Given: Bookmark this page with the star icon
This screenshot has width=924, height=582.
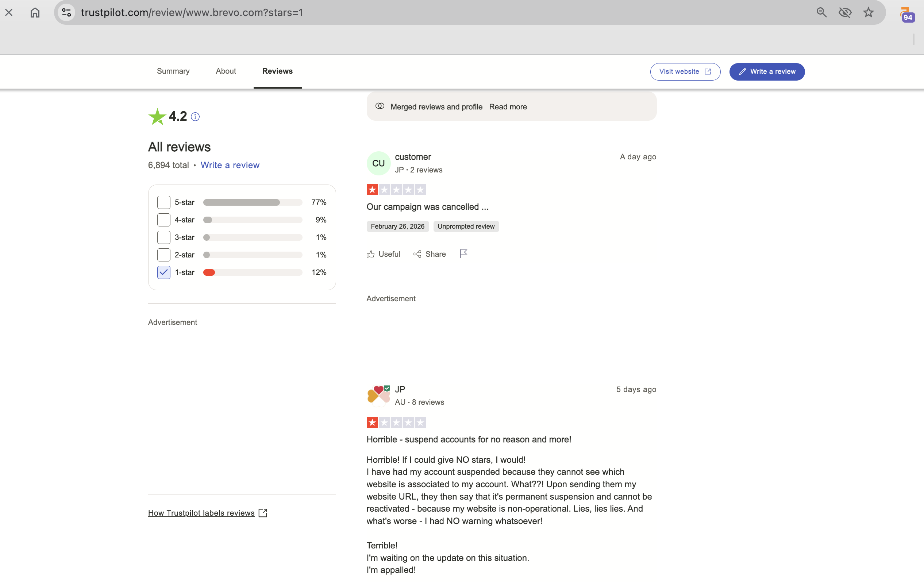Looking at the screenshot, I should [869, 13].
